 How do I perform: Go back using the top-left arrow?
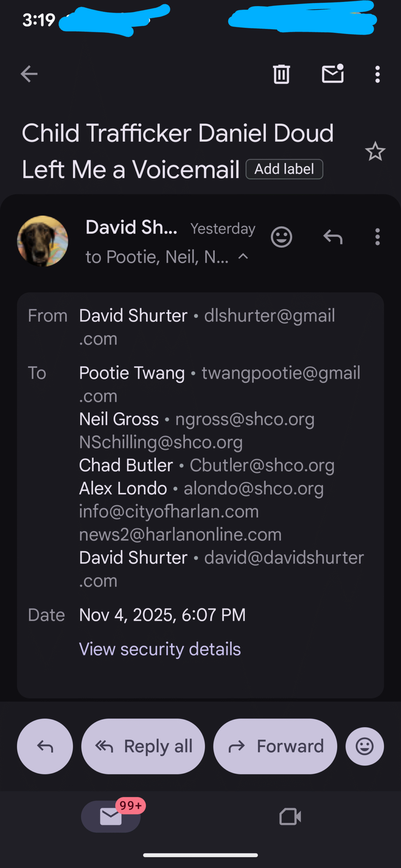(x=29, y=74)
